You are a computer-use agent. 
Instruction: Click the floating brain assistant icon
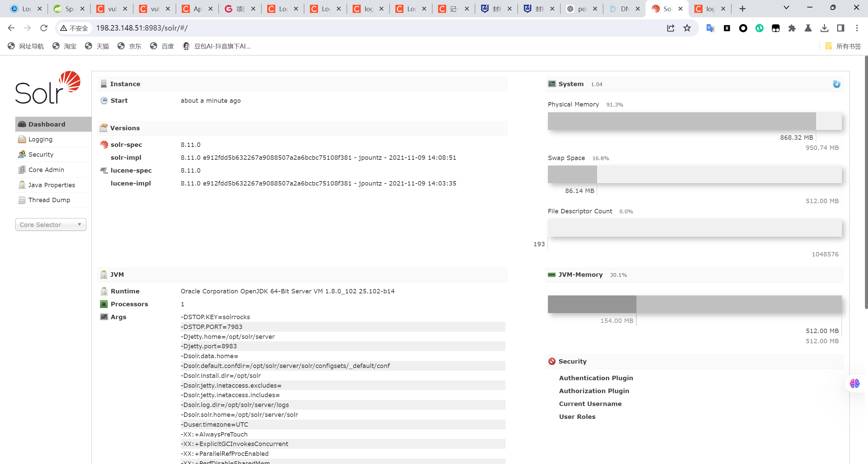click(854, 384)
